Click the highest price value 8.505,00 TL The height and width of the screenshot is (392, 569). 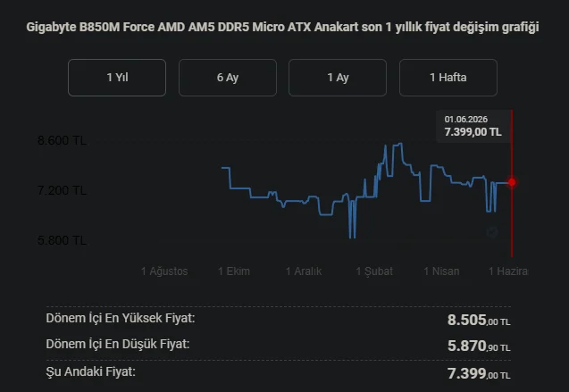(479, 320)
